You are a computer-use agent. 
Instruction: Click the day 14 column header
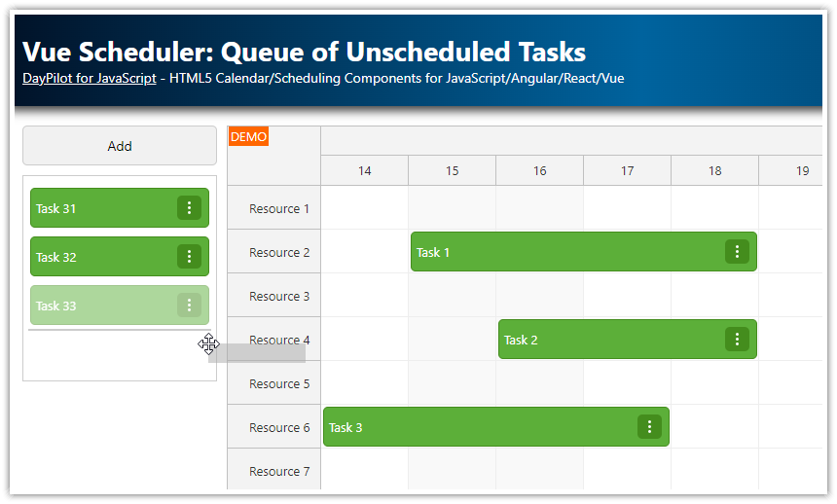(364, 171)
